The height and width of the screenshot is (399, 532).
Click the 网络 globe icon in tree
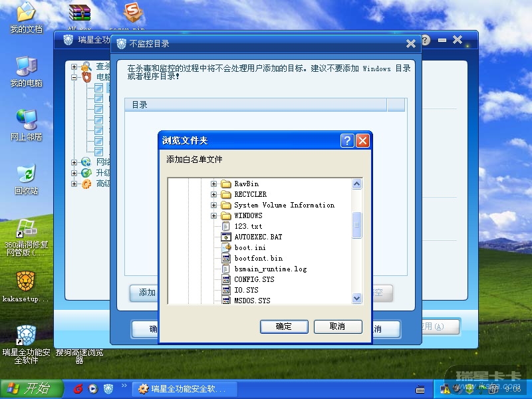pyautogui.click(x=86, y=162)
